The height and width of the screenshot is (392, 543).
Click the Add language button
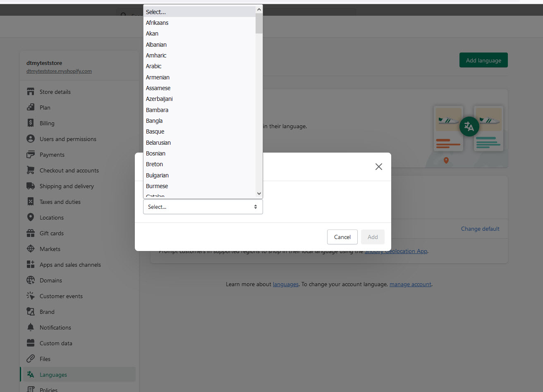coord(483,60)
